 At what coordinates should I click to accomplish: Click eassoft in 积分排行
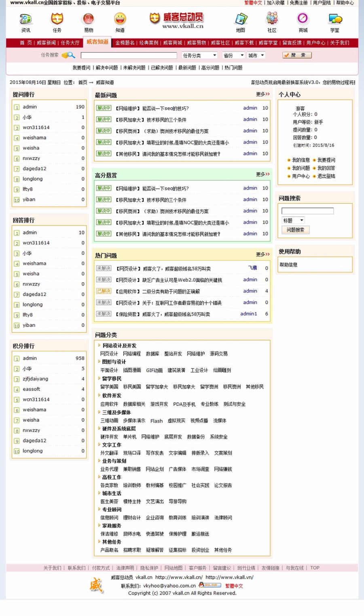click(x=31, y=389)
